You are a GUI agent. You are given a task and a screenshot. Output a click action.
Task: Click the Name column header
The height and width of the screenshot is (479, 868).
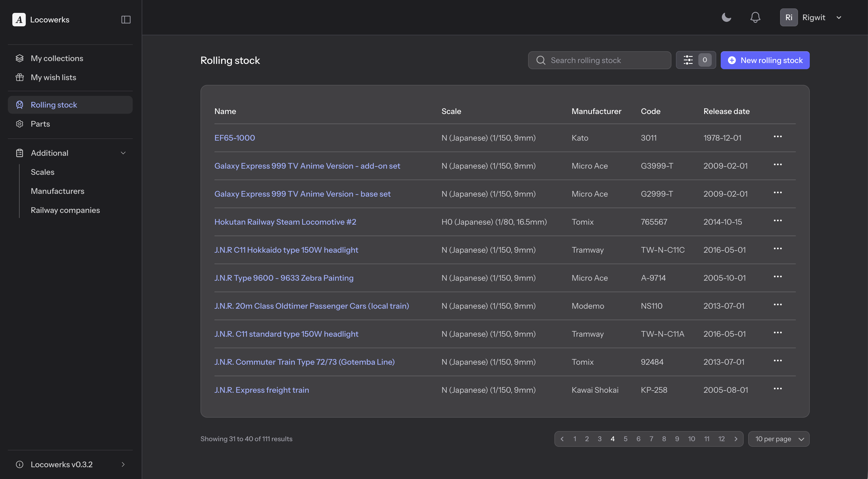(x=225, y=111)
